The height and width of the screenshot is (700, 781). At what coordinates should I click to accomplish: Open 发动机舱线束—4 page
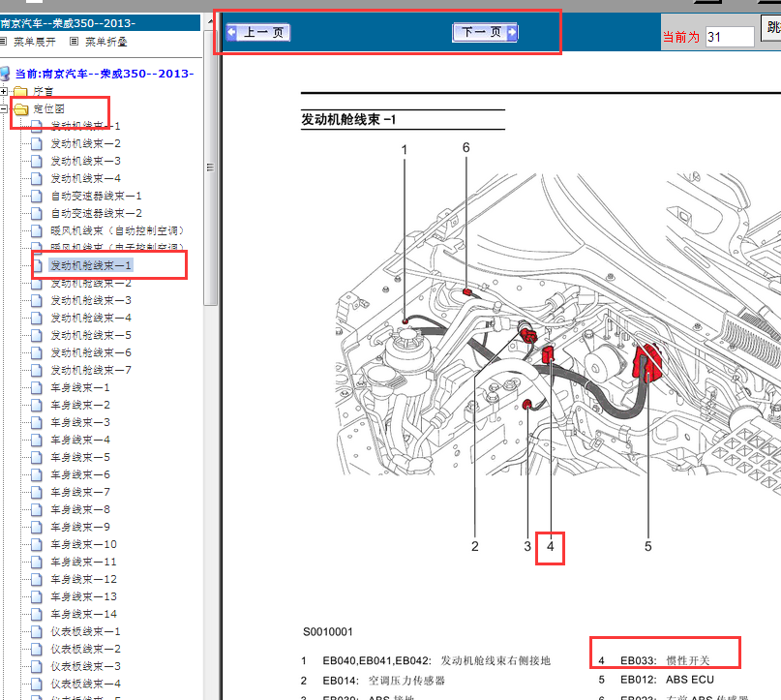pyautogui.click(x=91, y=318)
